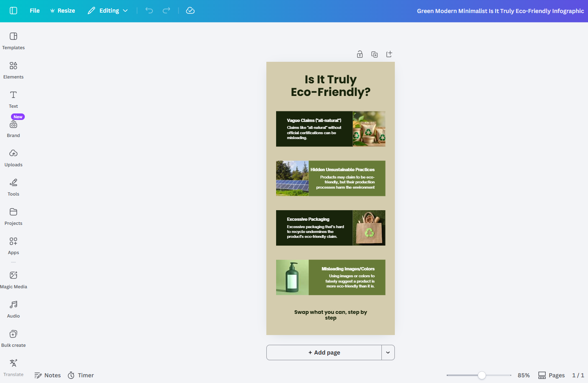Duplicate the current page
588x383 pixels.
click(374, 54)
